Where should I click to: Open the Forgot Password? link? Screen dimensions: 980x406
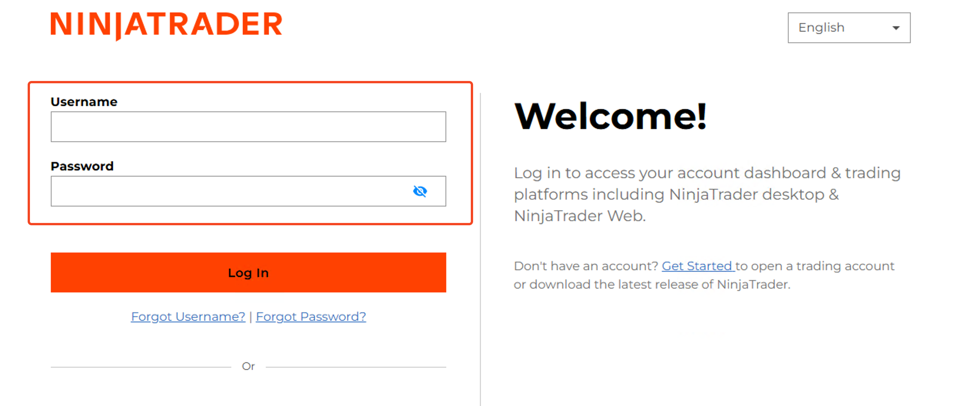click(x=311, y=317)
